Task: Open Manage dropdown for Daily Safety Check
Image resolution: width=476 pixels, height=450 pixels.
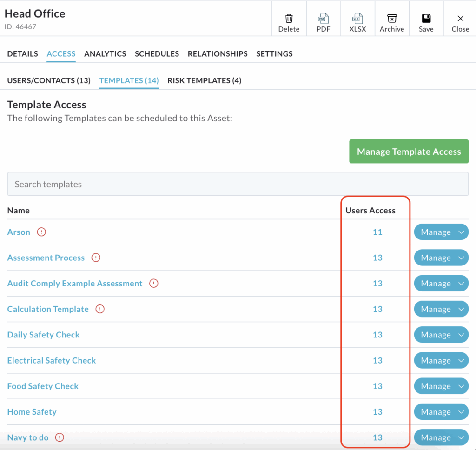Action: point(461,335)
